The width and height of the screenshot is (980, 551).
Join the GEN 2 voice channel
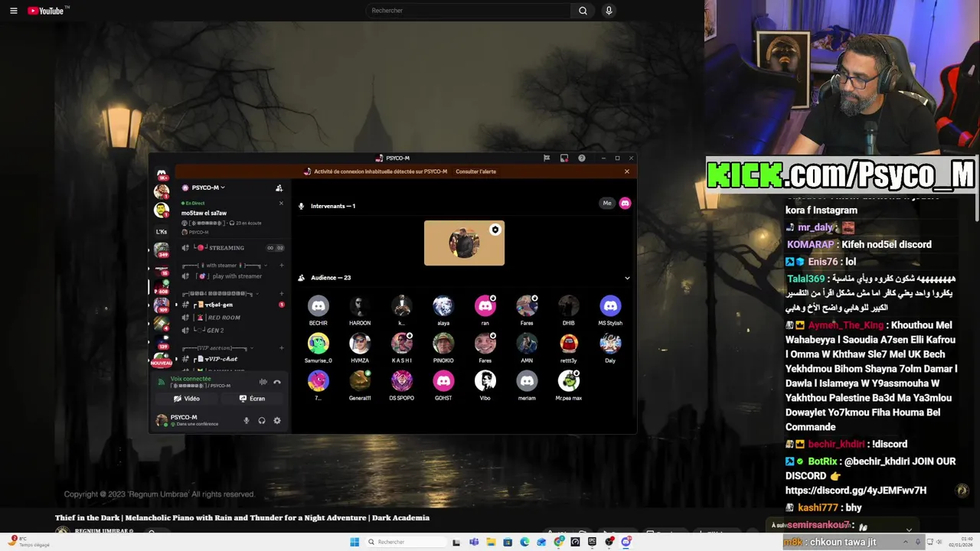coord(233,330)
